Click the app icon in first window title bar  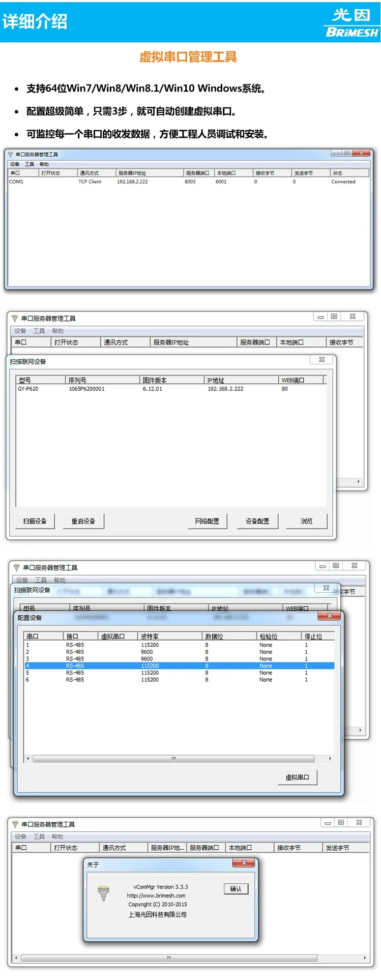[11, 154]
